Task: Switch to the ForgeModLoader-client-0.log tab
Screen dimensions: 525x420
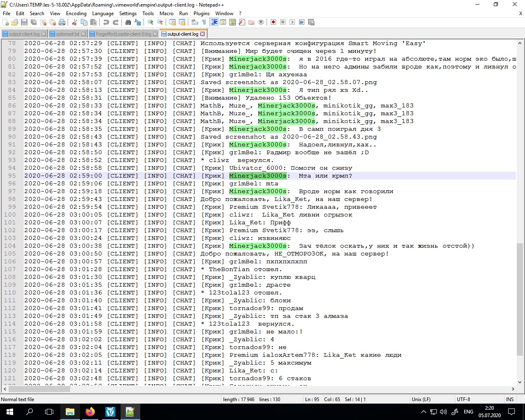Action: (123, 34)
